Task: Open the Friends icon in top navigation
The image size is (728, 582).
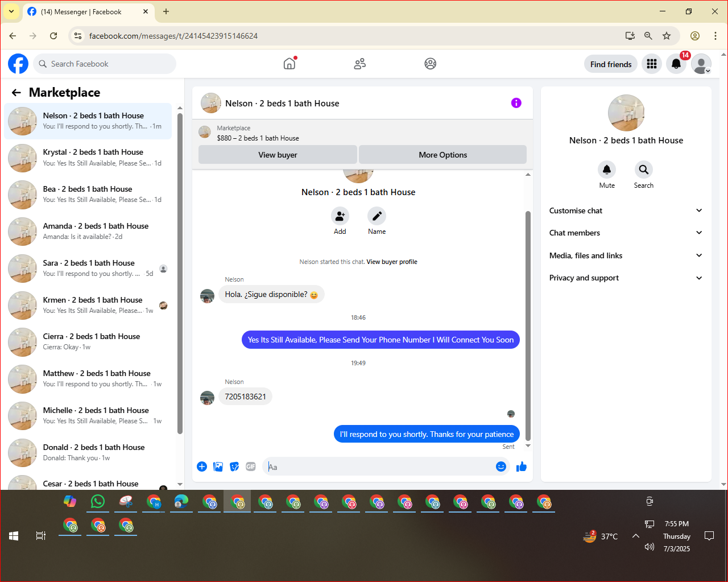Action: [359, 64]
